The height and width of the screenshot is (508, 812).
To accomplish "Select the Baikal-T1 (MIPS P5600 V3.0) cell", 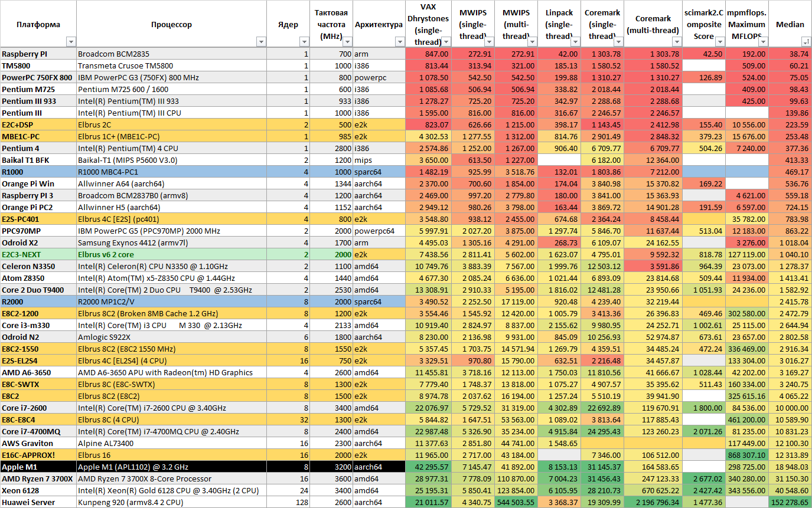I will (x=171, y=160).
